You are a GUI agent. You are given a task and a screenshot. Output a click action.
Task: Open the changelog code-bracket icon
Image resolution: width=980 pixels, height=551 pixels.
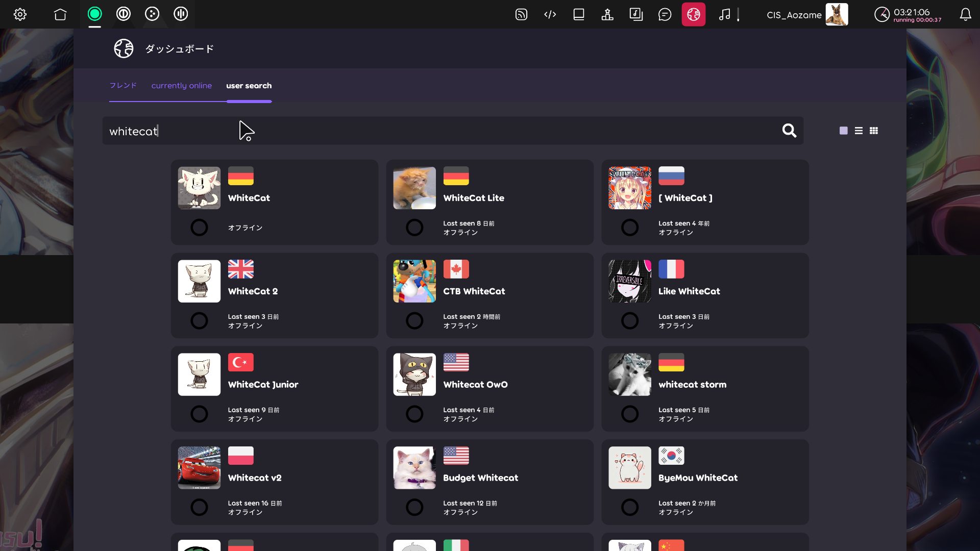point(550,14)
